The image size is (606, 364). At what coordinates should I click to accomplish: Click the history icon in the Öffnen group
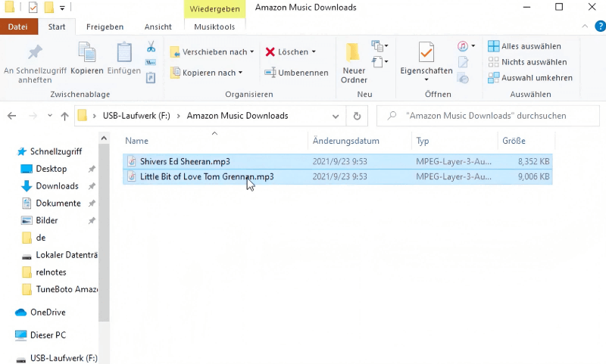(x=463, y=78)
